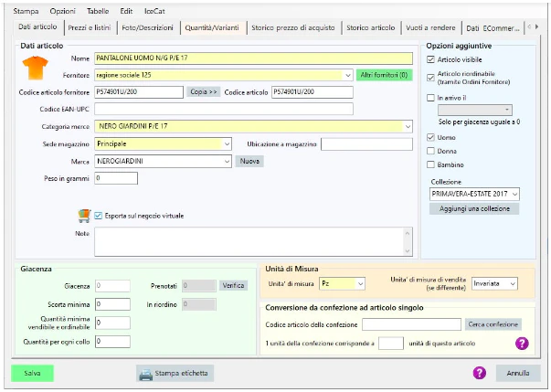Screen dimensions: 551x392
Task: Switch to the Dati articolo tab
Action: pos(37,26)
